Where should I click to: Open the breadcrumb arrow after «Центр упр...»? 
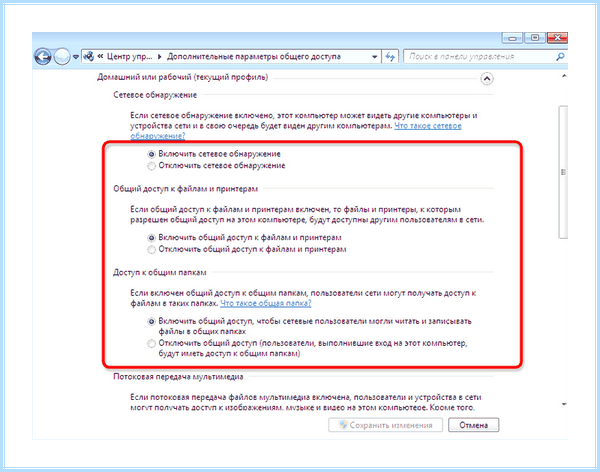[x=160, y=57]
